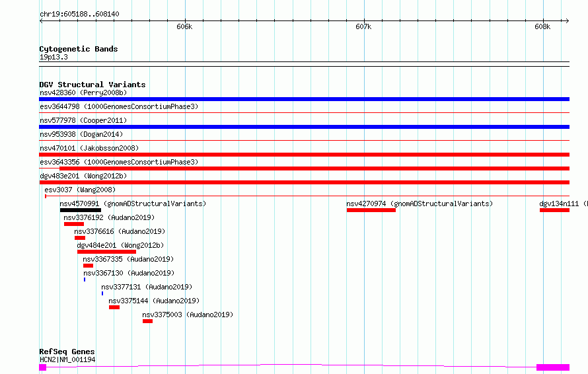Open the nsv3375144 (Audano2019) label
The width and height of the screenshot is (588, 374).
point(154,301)
